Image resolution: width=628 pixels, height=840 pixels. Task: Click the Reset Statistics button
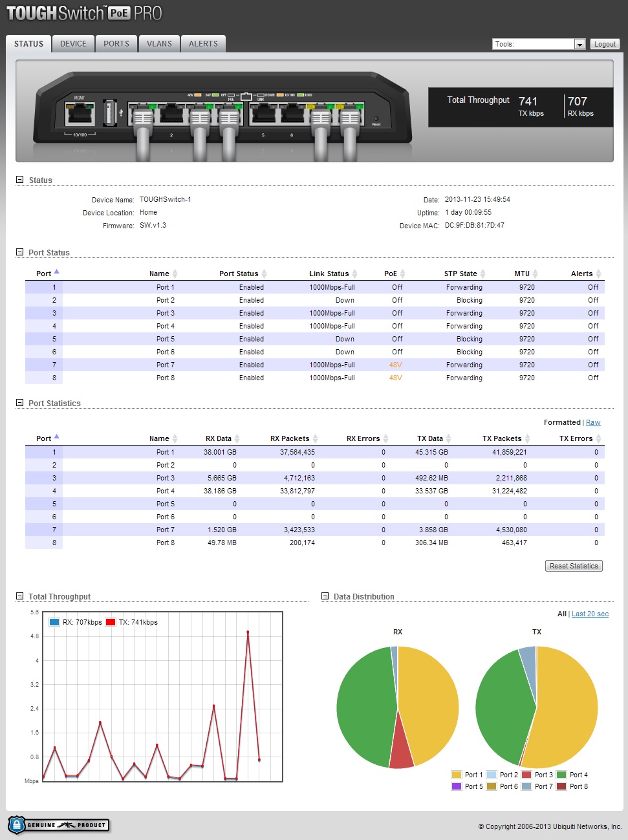coord(574,566)
